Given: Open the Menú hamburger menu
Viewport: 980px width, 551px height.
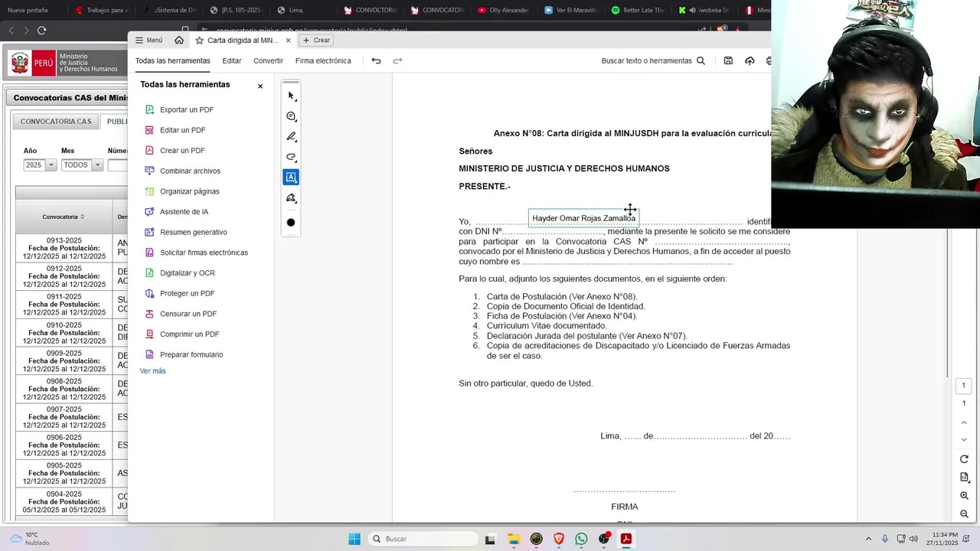Looking at the screenshot, I should pos(149,41).
